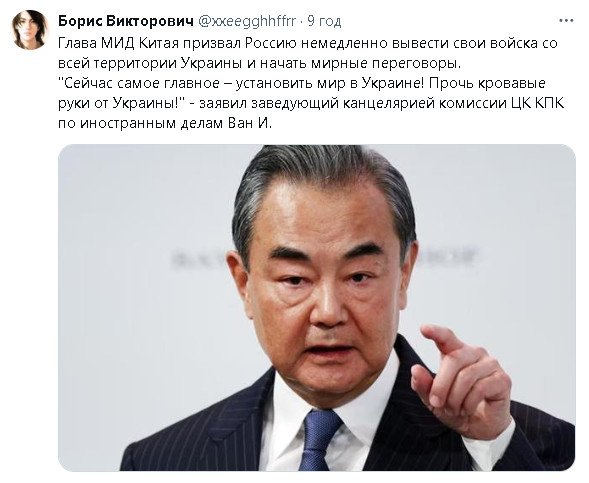Click the line starting всей территории Украины
Image resolution: width=589 pixels, height=483 pixels.
(x=259, y=63)
